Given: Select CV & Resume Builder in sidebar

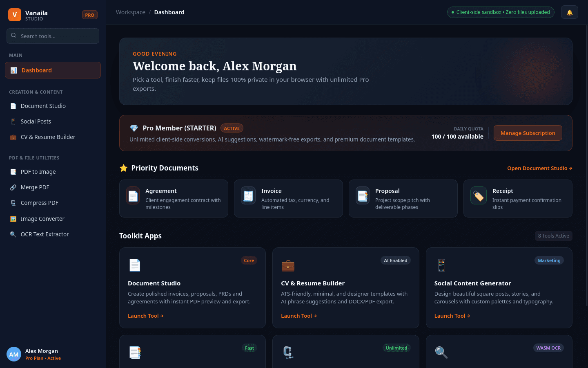Looking at the screenshot, I should 53,137.
